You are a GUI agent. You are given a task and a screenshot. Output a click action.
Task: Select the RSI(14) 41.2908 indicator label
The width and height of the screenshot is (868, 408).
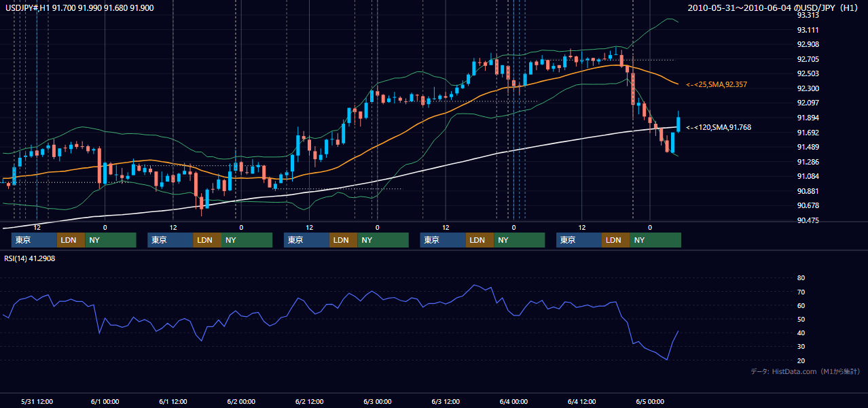(x=29, y=258)
